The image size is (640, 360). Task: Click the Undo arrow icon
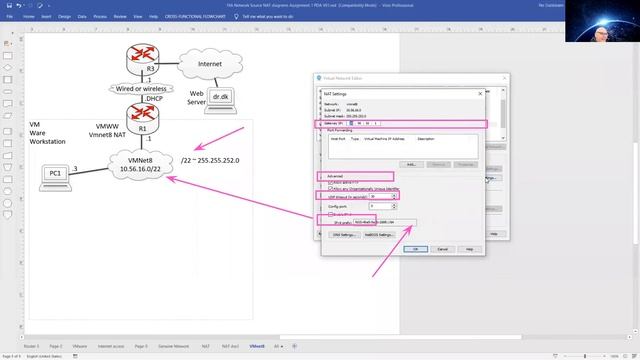pyautogui.click(x=18, y=5)
